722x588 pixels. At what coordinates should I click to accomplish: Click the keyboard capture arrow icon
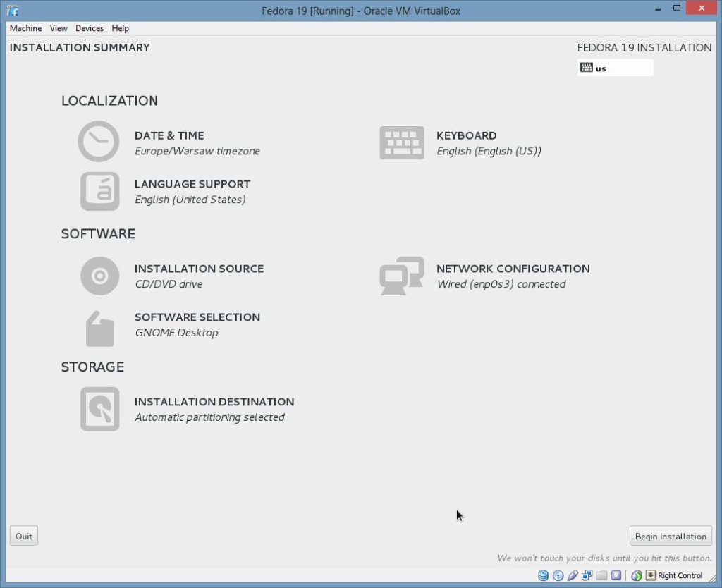pyautogui.click(x=651, y=575)
